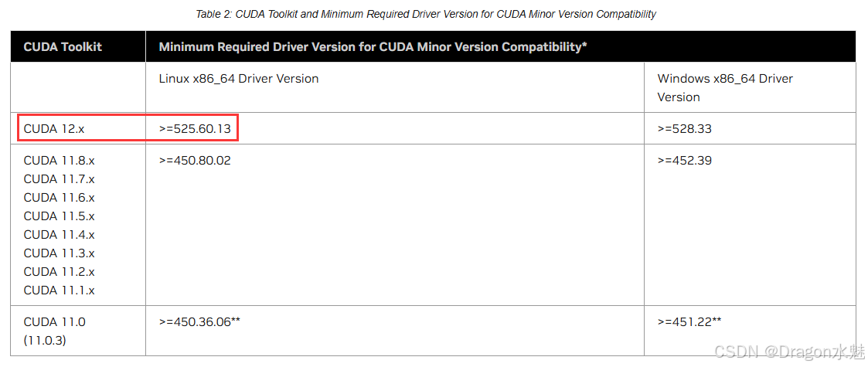Click the Table 2 caption text
868x367 pixels.
click(x=426, y=15)
